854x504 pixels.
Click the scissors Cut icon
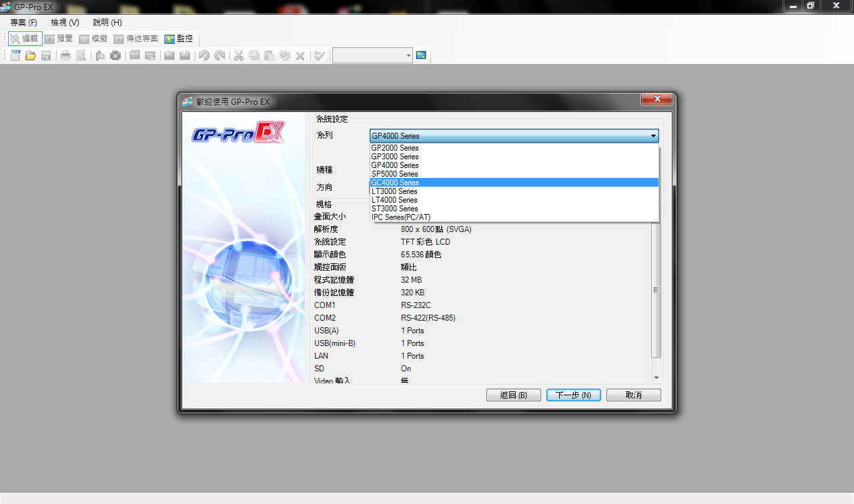tap(238, 55)
